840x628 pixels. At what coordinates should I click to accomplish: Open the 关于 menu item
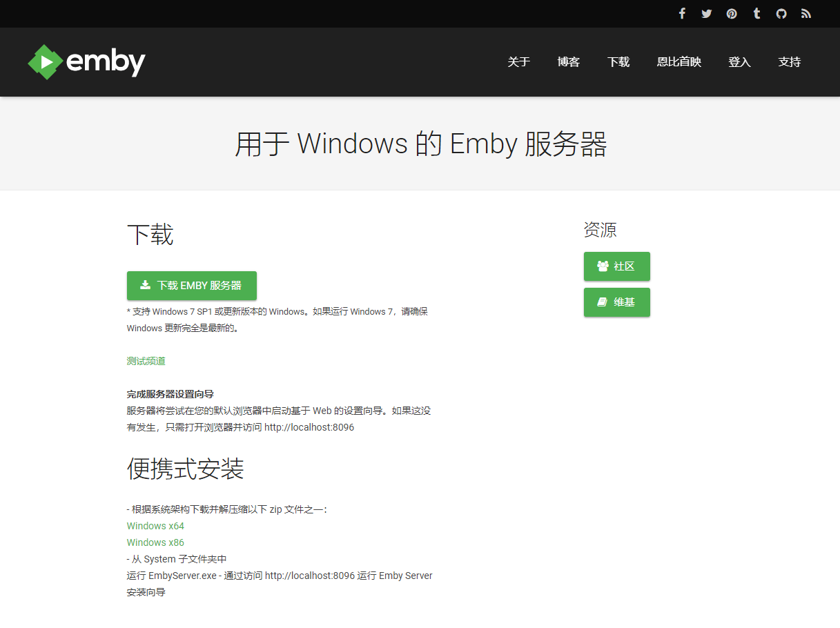pos(519,62)
